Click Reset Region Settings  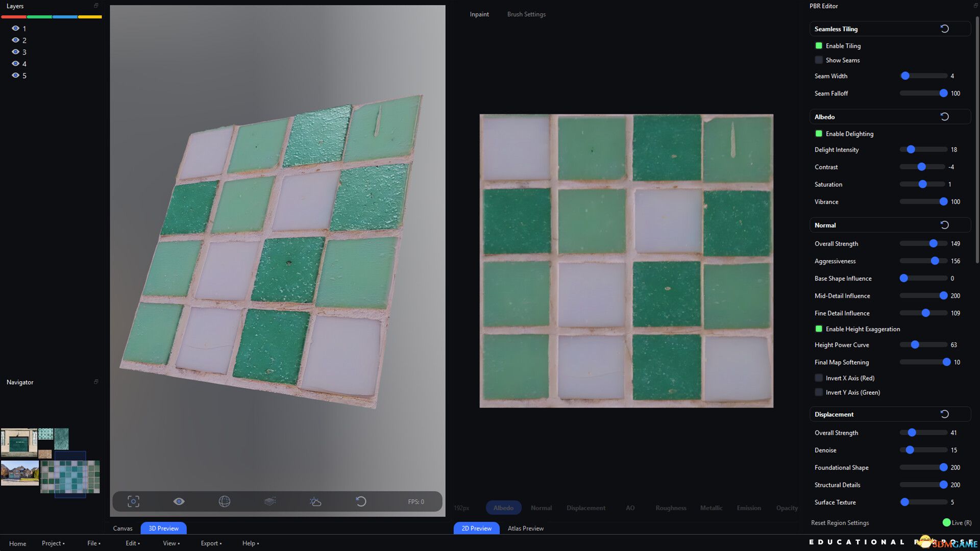(x=840, y=522)
